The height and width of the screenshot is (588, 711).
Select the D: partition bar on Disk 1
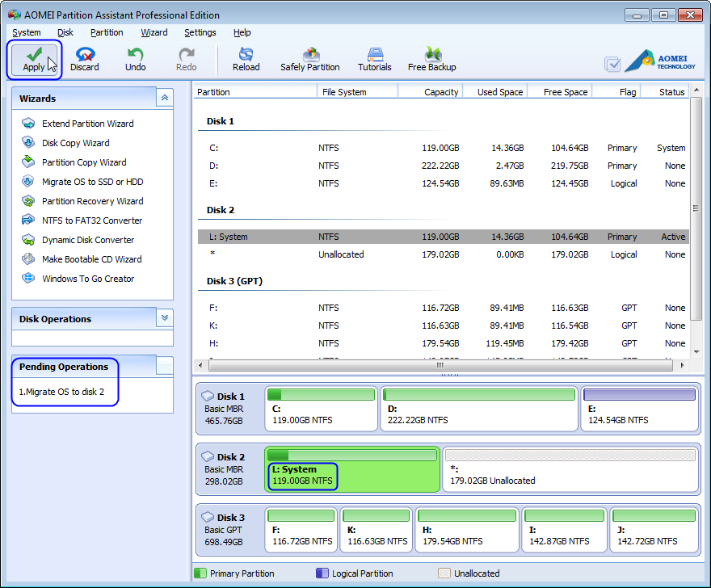pos(478,409)
